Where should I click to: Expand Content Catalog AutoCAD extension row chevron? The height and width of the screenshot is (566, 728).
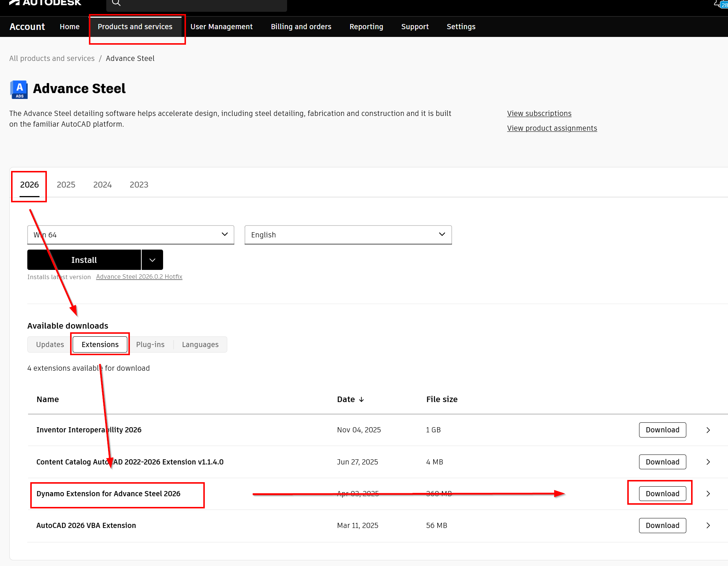coord(708,462)
